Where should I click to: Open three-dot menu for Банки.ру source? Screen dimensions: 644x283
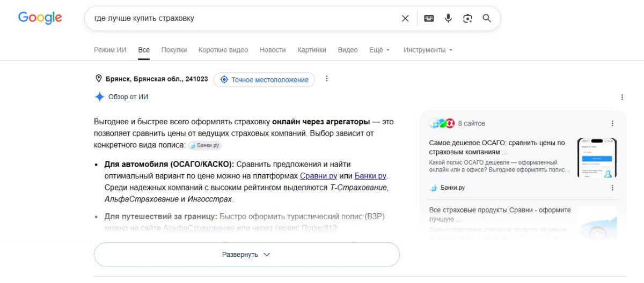point(612,188)
